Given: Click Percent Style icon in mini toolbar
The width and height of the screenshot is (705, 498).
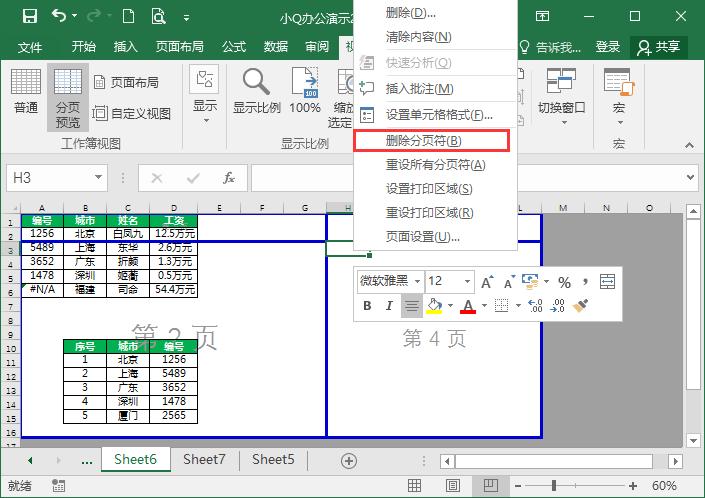Looking at the screenshot, I should 564,282.
